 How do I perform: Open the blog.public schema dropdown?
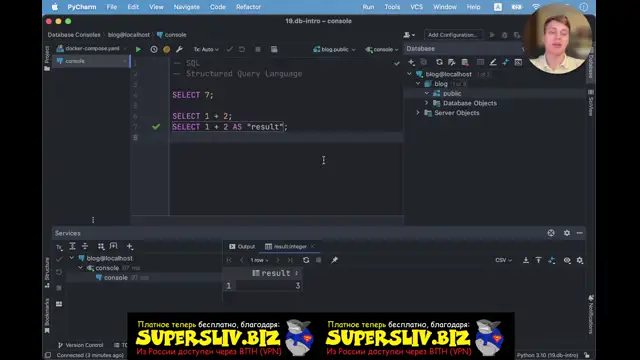(x=334, y=49)
